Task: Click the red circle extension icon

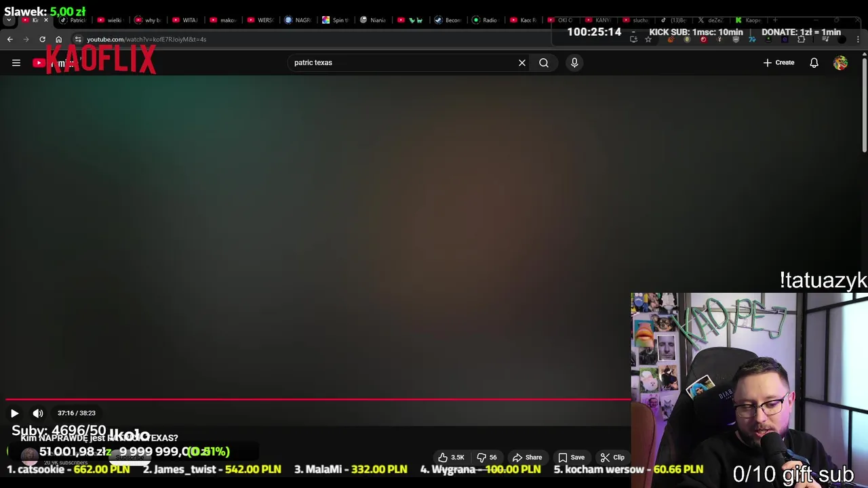Action: 703,39
